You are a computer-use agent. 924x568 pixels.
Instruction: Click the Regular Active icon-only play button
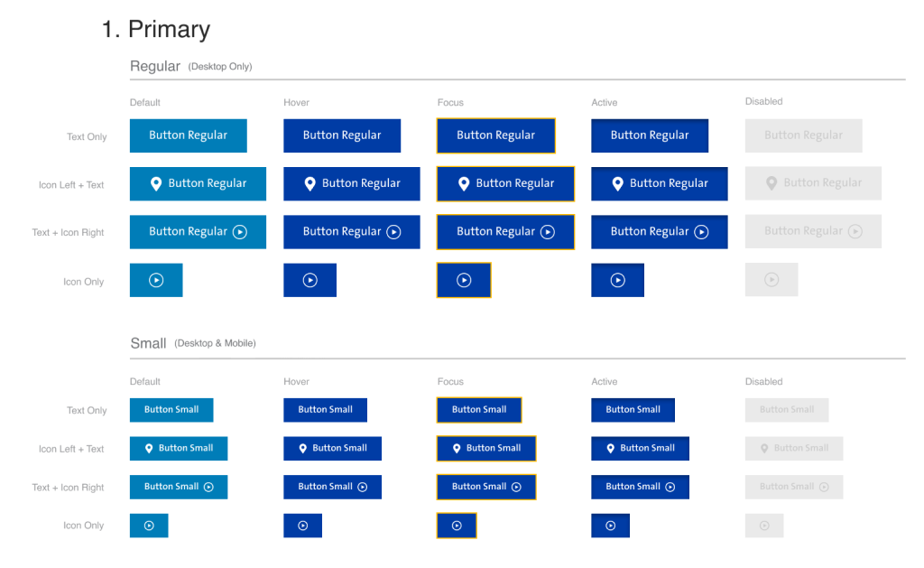point(617,280)
